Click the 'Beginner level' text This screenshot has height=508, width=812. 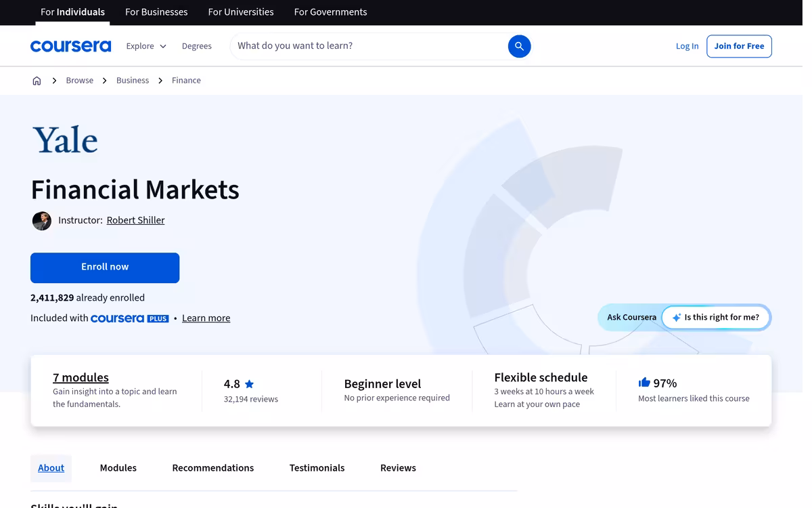pos(382,383)
